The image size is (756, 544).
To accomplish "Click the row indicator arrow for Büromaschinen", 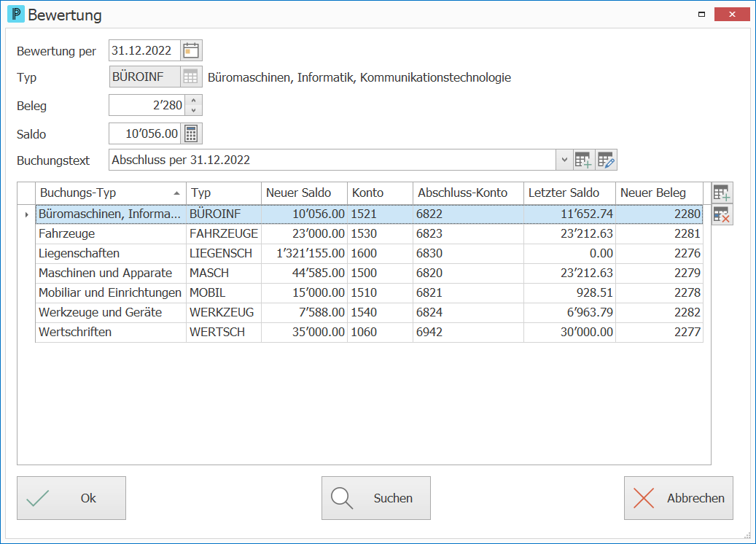I will tap(26, 214).
